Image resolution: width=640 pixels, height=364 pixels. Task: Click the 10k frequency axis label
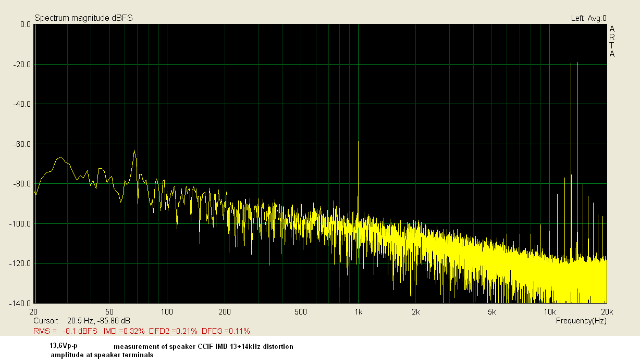[549, 311]
